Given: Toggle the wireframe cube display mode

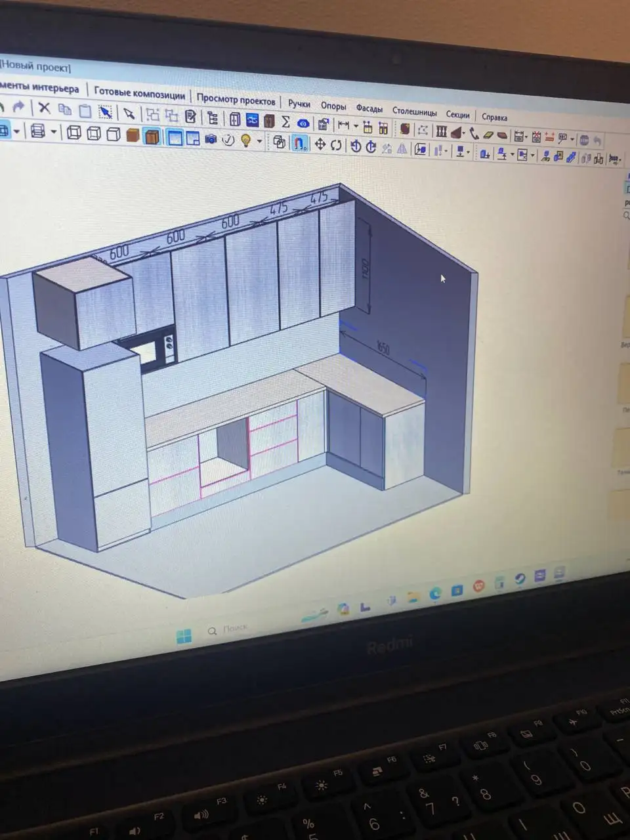Looking at the screenshot, I should (x=74, y=133).
